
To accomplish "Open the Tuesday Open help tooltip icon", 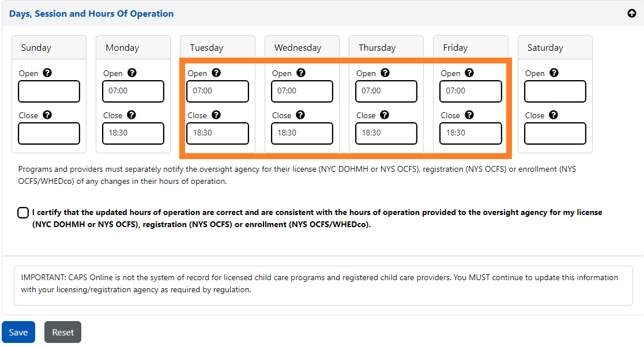I will pyautogui.click(x=216, y=73).
